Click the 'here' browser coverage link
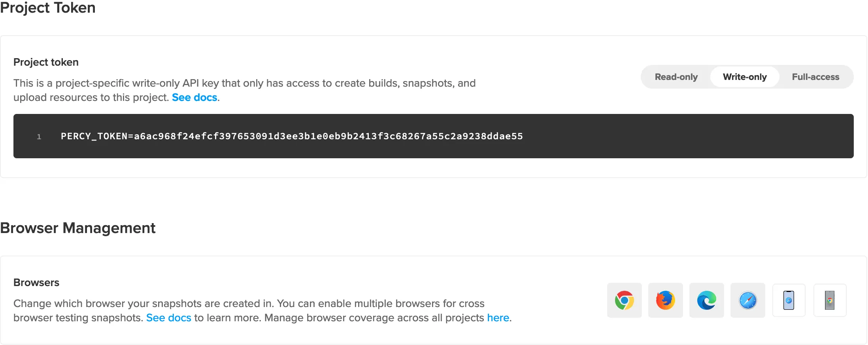This screenshot has height=345, width=868. [x=498, y=318]
